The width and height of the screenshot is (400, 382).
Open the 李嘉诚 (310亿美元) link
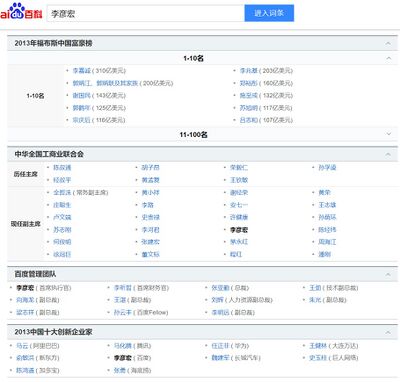tap(82, 71)
